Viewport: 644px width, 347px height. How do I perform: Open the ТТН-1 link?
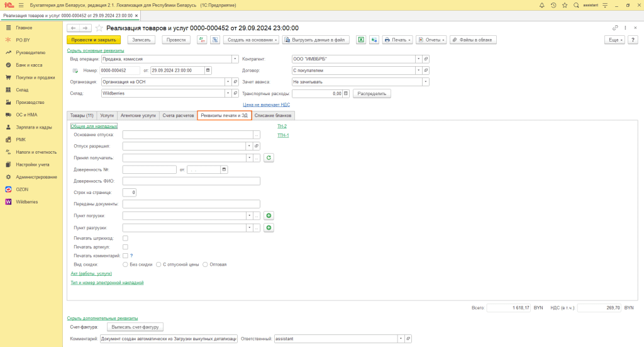pos(283,135)
